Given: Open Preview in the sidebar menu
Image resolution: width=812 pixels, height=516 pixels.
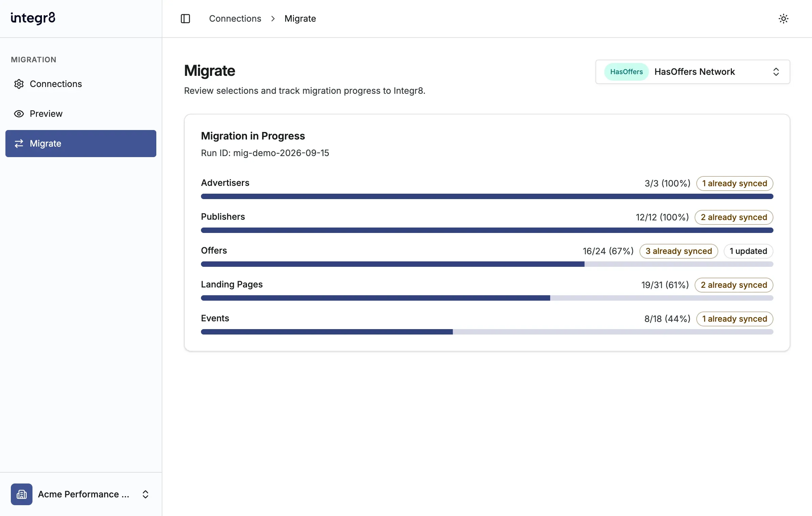Looking at the screenshot, I should [81, 114].
